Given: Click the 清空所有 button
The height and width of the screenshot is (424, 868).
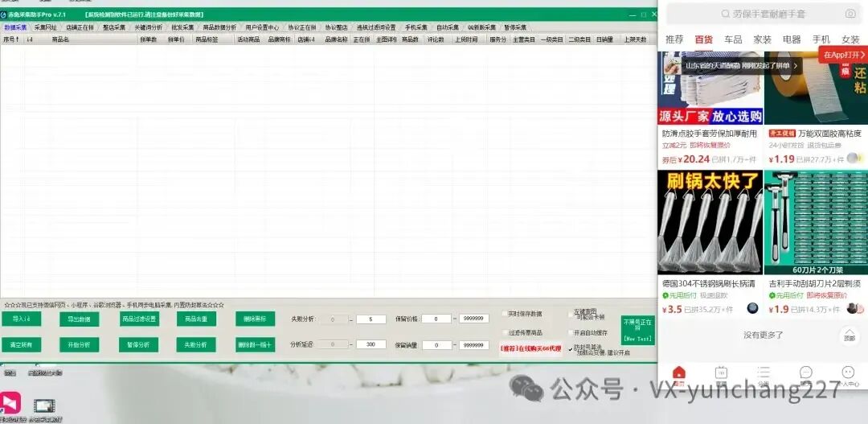Looking at the screenshot, I should coord(21,344).
